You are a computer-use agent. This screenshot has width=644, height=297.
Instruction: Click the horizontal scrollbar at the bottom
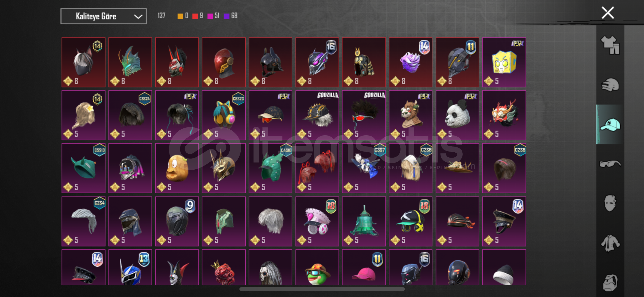pos(322,289)
